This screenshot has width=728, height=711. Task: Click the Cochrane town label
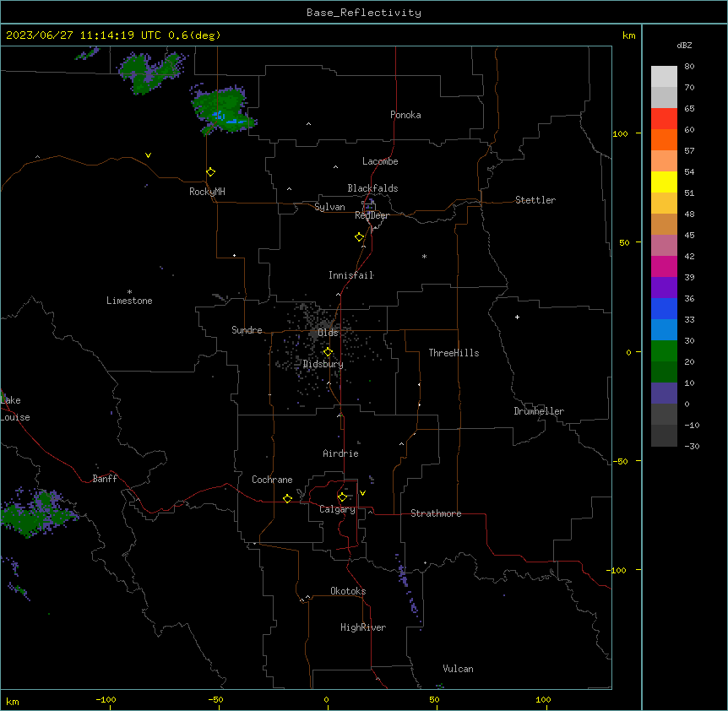[272, 480]
